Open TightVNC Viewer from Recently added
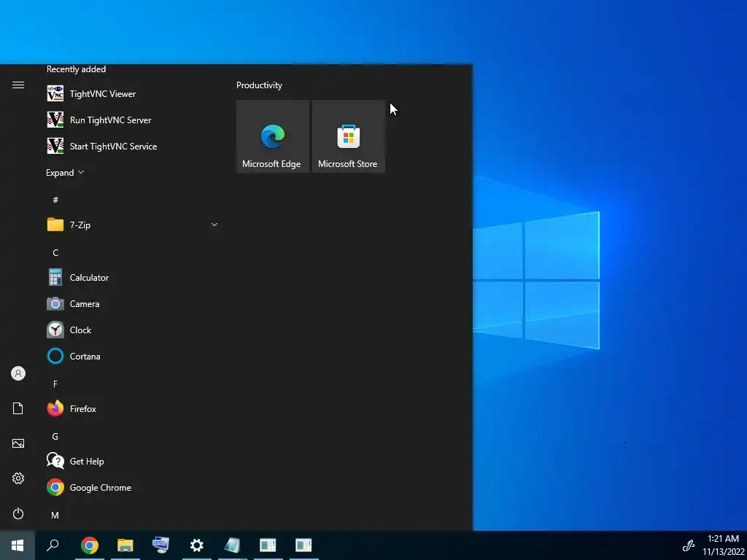The height and width of the screenshot is (560, 747). [x=132, y=94]
